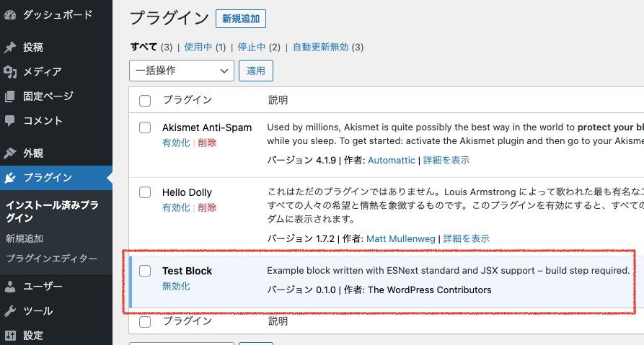Click the 投稿 pushpin icon

click(x=10, y=47)
